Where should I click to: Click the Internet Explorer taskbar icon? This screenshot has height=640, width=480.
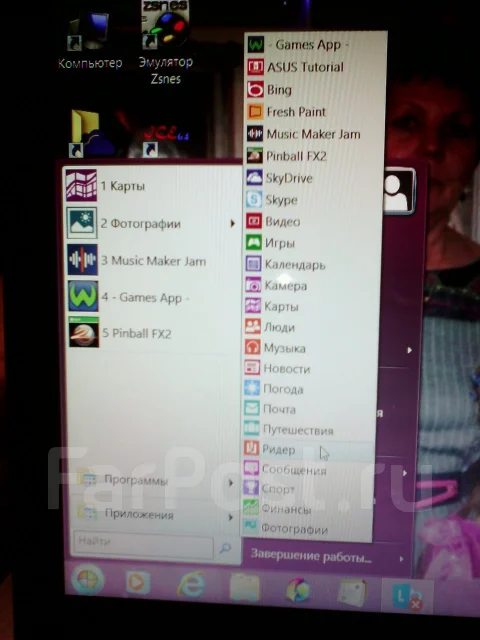tap(191, 583)
